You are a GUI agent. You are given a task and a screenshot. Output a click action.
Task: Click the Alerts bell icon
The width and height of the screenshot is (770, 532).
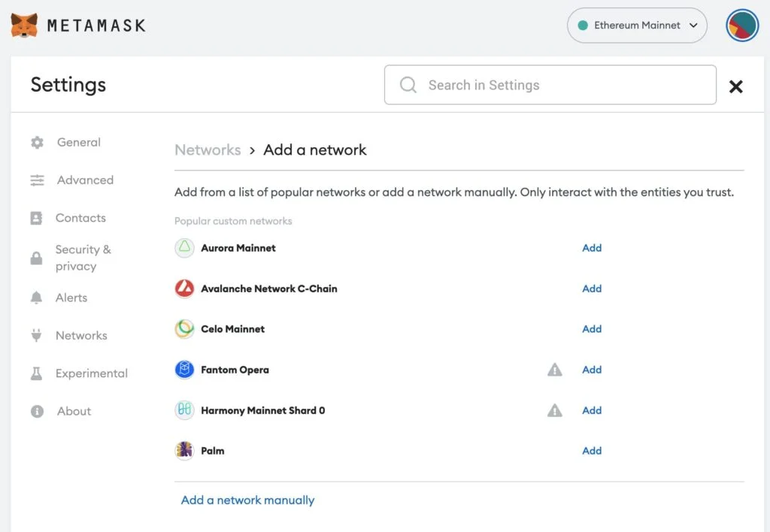click(36, 298)
